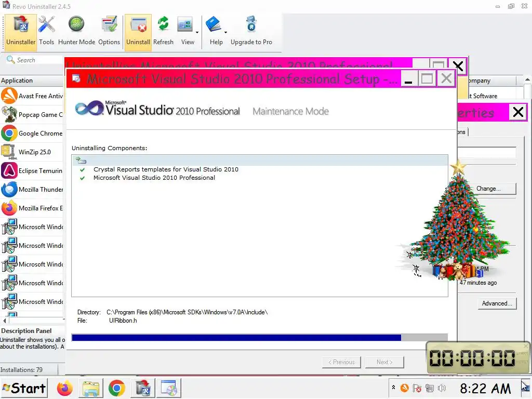This screenshot has width=532, height=399.
Task: Click the Next button in Visual Studio setup
Action: [384, 362]
